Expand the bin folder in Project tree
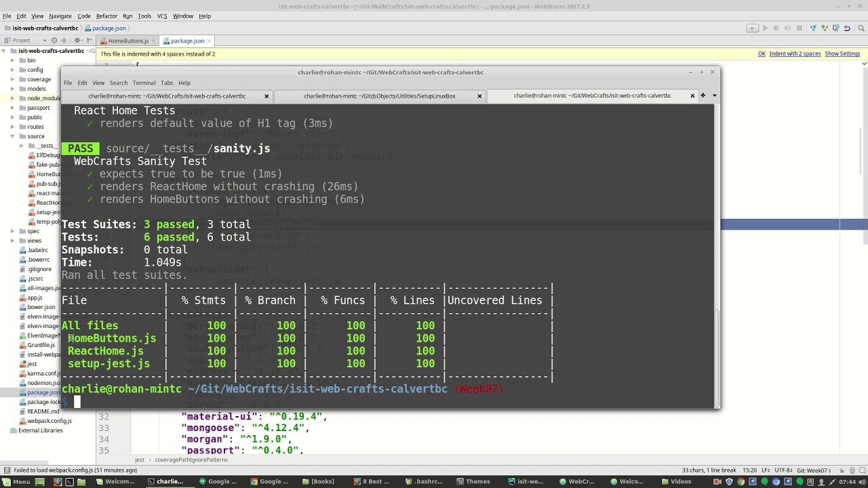Image resolution: width=868 pixels, height=488 pixels. (12, 60)
